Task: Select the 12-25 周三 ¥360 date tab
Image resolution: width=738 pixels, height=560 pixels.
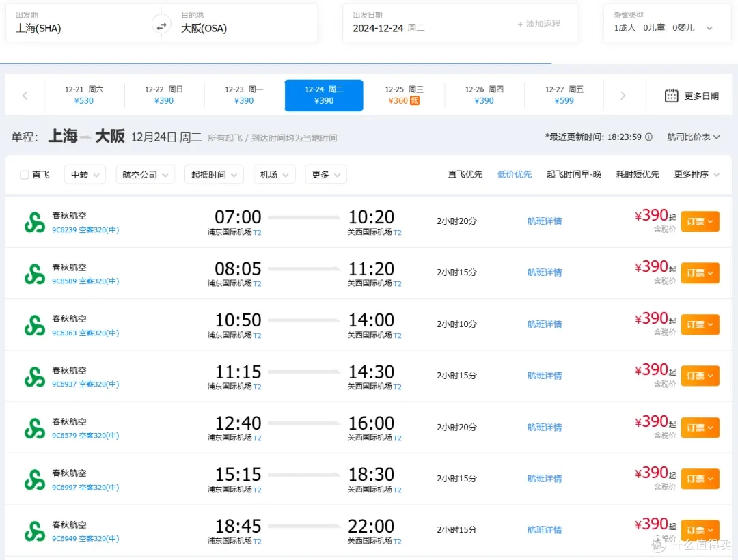Action: 403,96
